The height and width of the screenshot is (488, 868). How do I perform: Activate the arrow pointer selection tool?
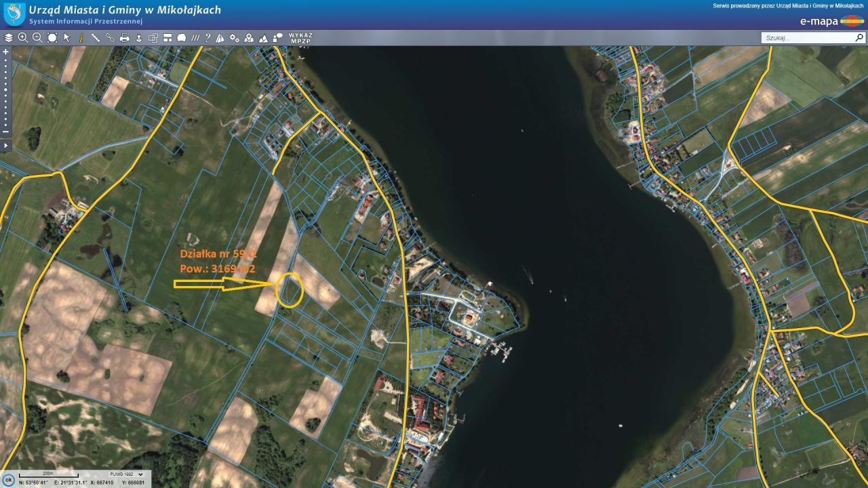(x=66, y=38)
